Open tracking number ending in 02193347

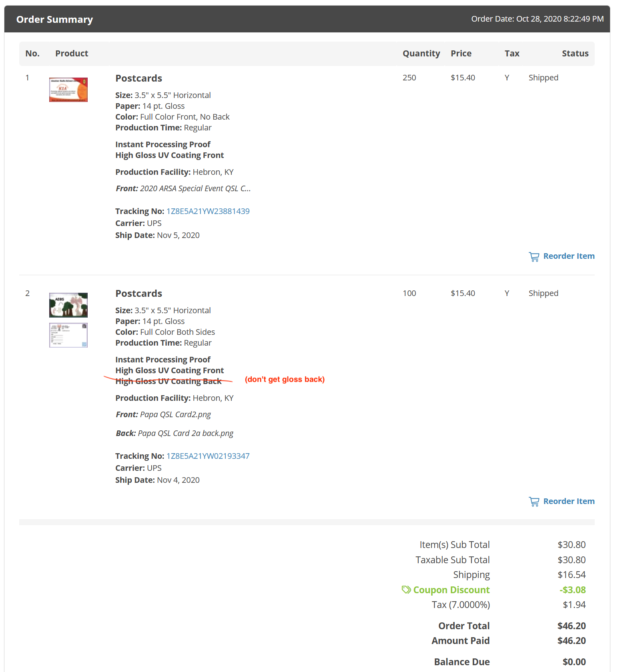pos(208,456)
